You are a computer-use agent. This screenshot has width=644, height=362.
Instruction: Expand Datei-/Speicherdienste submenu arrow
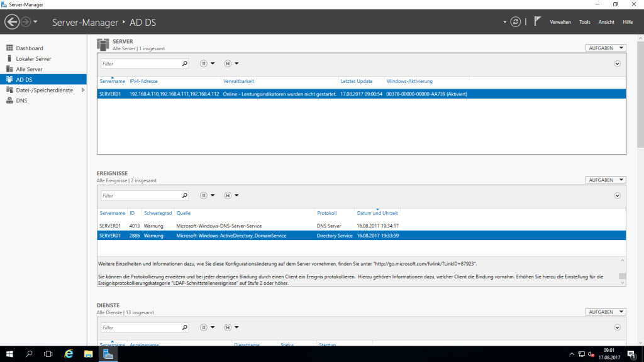click(83, 90)
